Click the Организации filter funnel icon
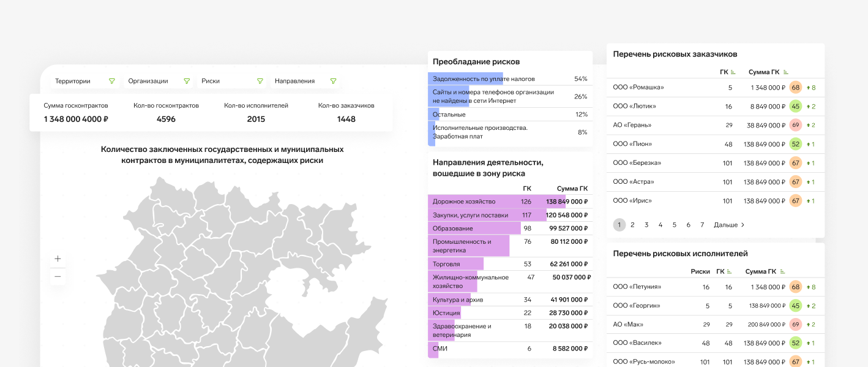 (x=186, y=81)
